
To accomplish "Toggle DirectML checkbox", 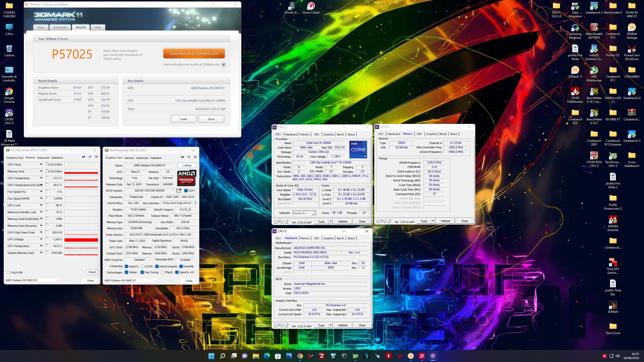I will coord(181,266).
